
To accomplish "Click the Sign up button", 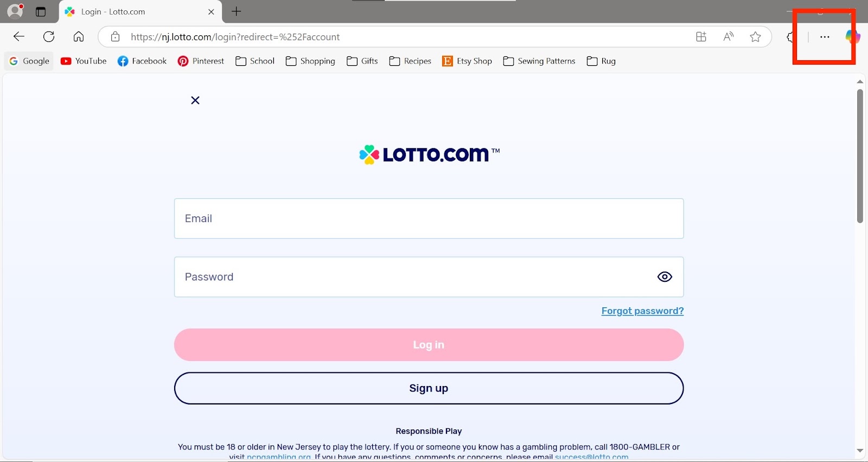I will (429, 388).
